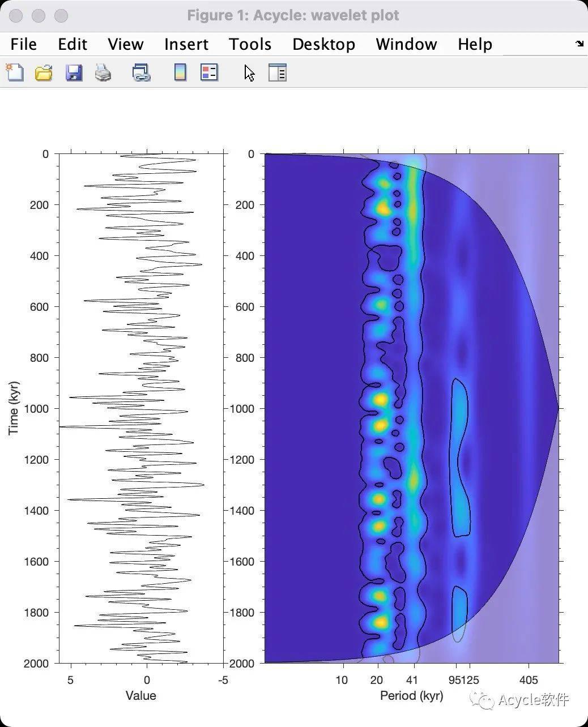Open the Help menu

475,44
